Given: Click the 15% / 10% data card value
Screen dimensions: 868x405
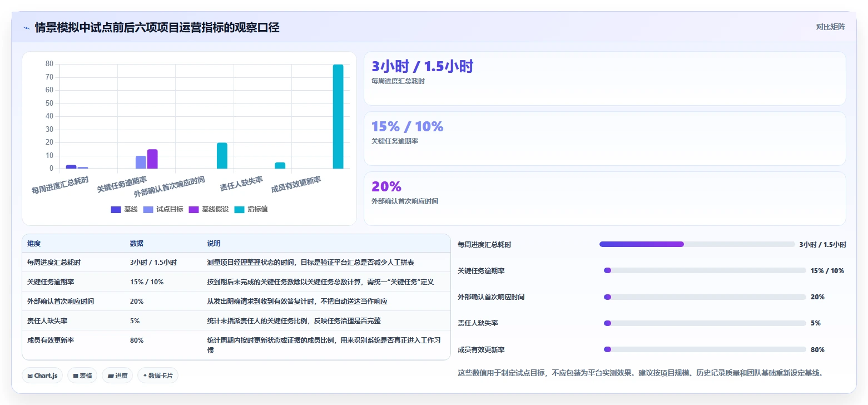Looking at the screenshot, I should 407,127.
